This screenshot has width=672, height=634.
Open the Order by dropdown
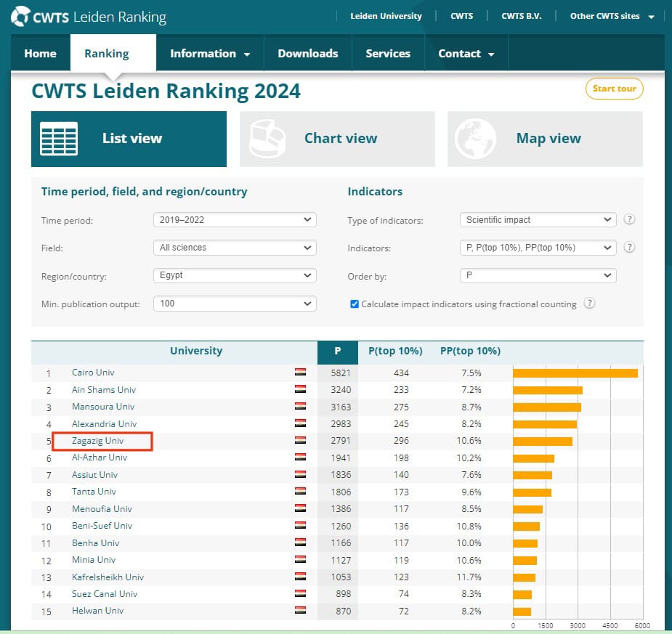click(538, 275)
